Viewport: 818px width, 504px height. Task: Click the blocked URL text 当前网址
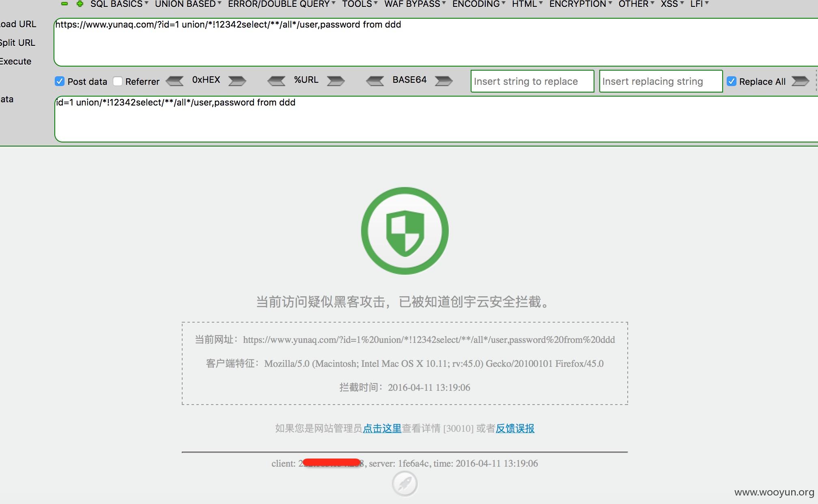[x=405, y=340]
